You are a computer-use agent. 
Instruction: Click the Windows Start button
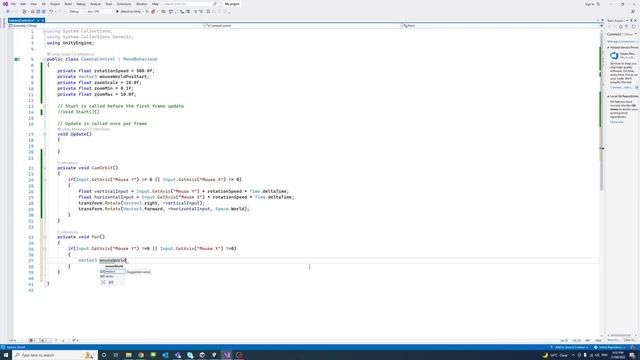(x=6, y=355)
